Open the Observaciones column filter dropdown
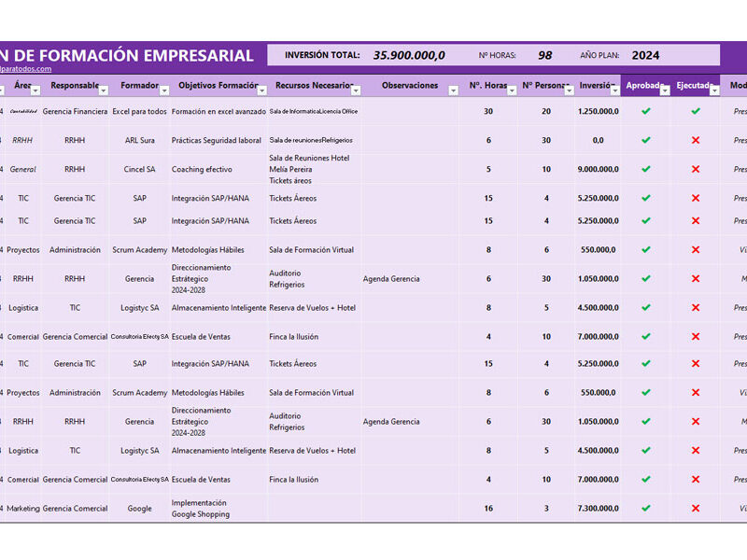 pos(453,91)
